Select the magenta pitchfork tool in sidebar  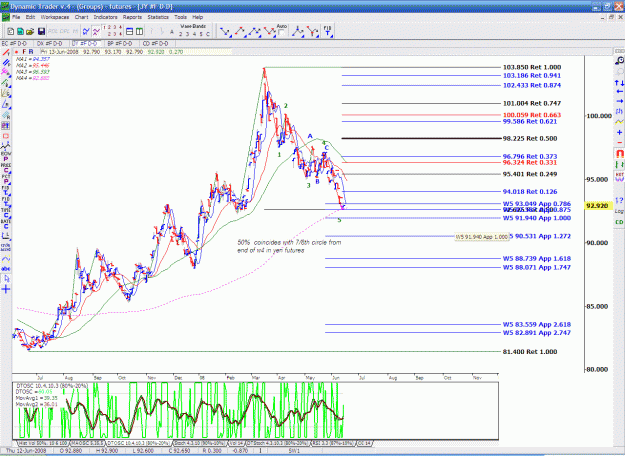click(6, 72)
